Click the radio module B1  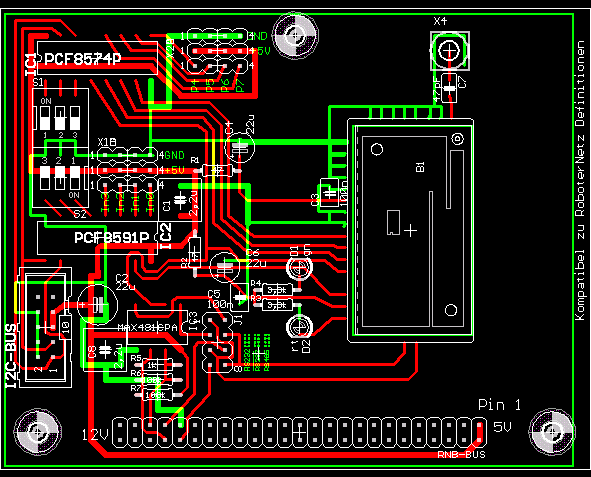(x=410, y=230)
